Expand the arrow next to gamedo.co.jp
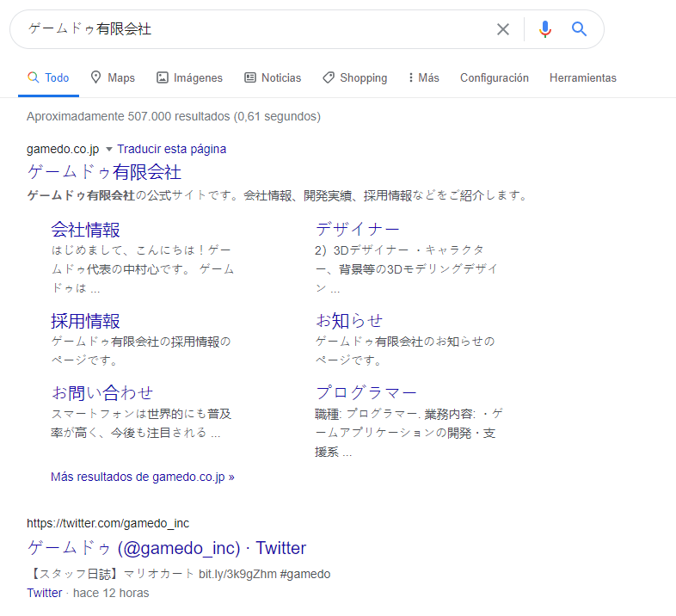The width and height of the screenshot is (676, 616). pyautogui.click(x=109, y=149)
